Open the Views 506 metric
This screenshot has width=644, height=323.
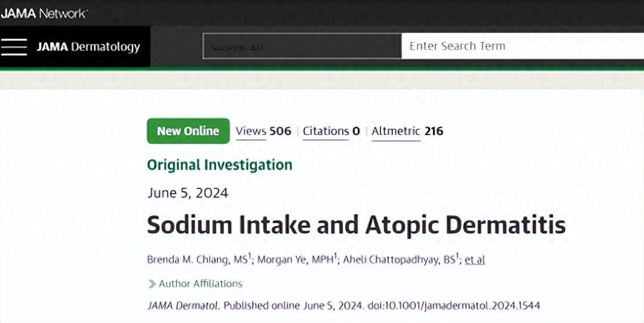coord(263,131)
